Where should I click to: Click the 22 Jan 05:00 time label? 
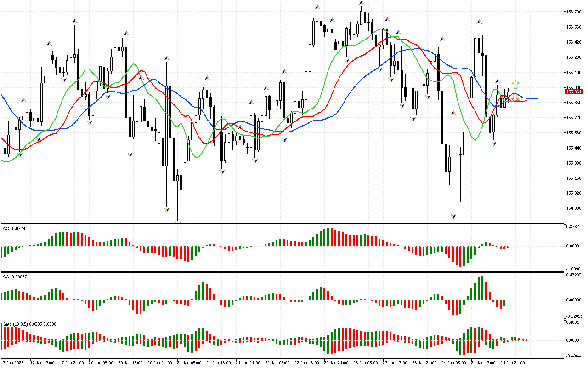(x=277, y=363)
